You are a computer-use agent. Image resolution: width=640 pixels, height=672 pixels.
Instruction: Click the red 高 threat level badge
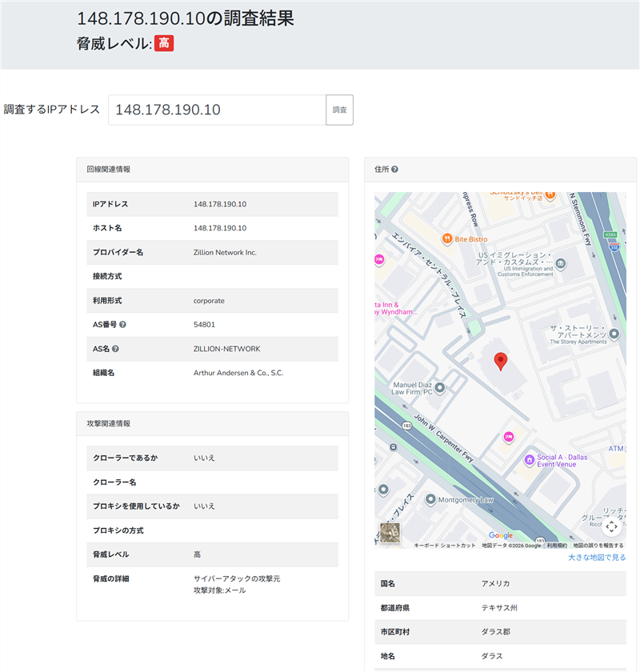pos(164,43)
